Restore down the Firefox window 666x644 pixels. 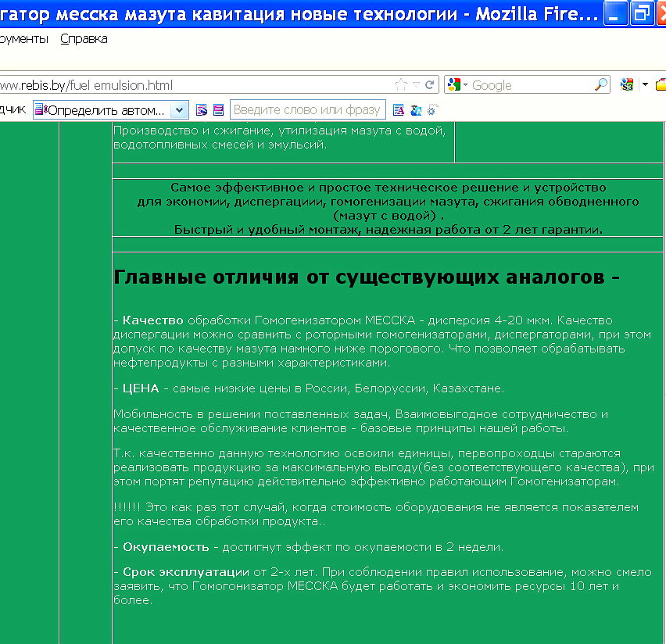click(x=641, y=13)
